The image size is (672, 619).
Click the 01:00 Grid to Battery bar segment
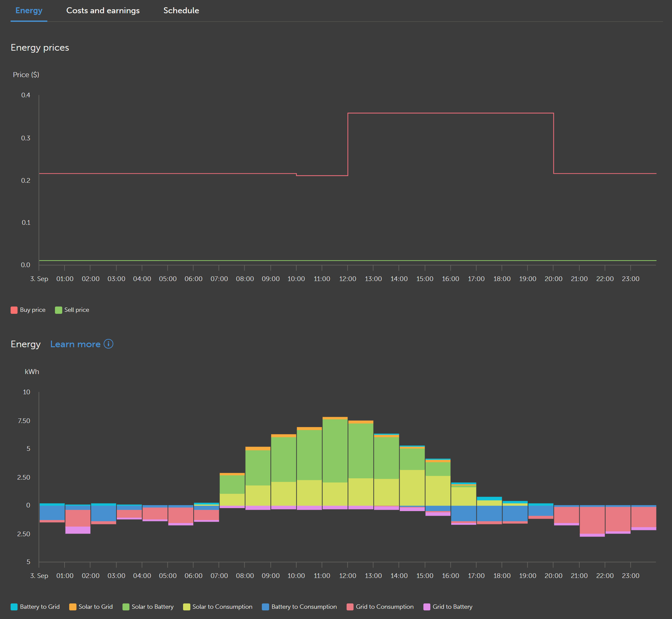coord(78,530)
